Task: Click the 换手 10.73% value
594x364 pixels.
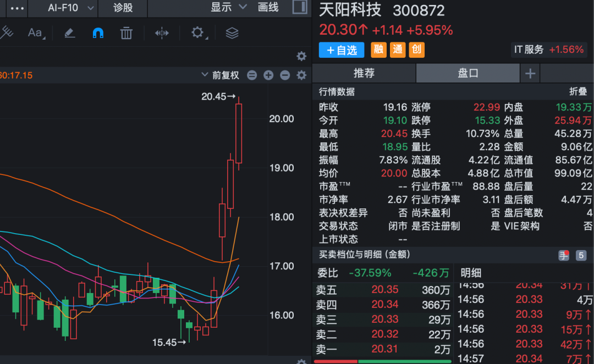Action: point(483,134)
